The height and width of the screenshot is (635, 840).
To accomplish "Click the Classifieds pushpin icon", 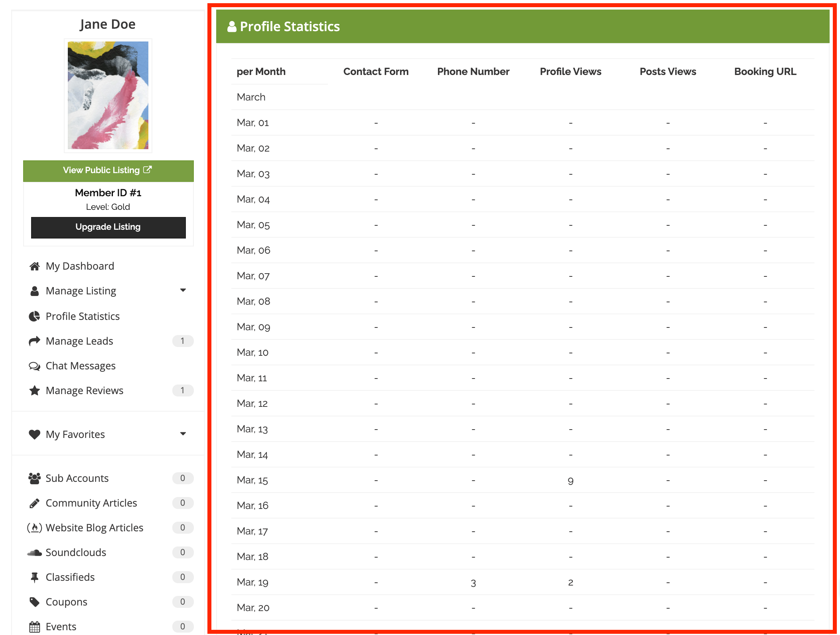I will 35,578.
